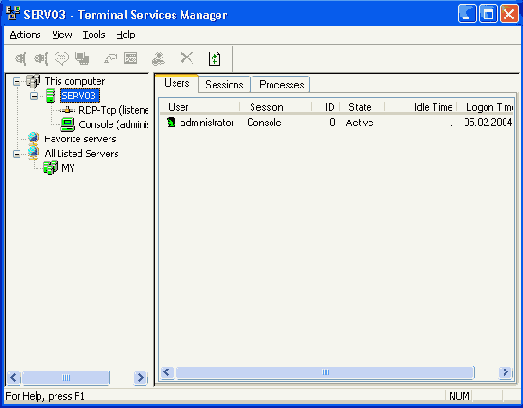This screenshot has height=408, width=523.
Task: Select the MY domain tree item
Action: point(68,168)
